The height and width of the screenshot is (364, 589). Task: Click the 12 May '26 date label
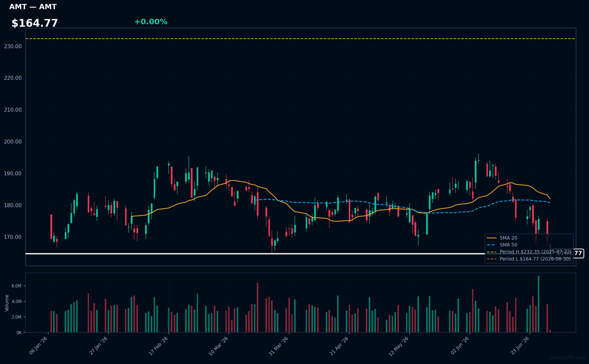point(399,346)
